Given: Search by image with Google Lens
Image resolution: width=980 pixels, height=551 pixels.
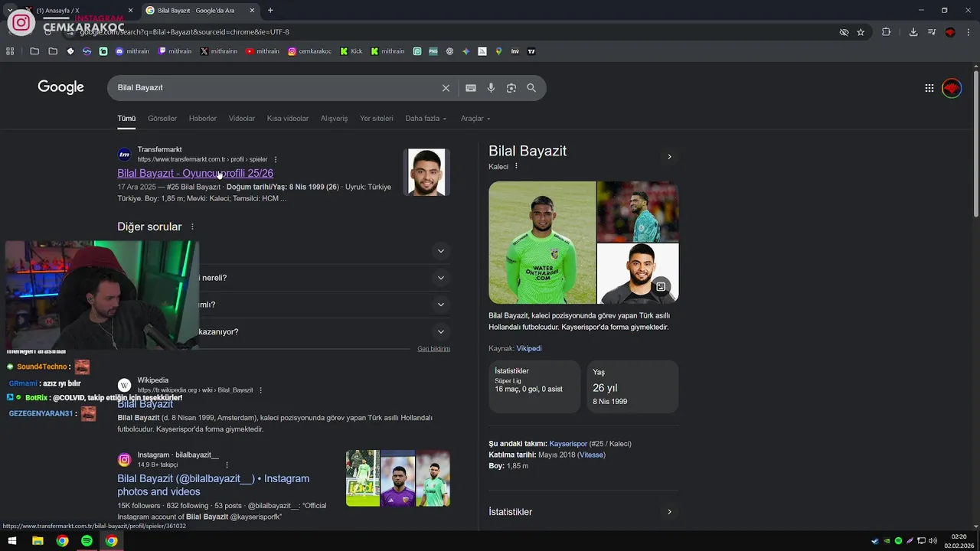Looking at the screenshot, I should coord(511,88).
